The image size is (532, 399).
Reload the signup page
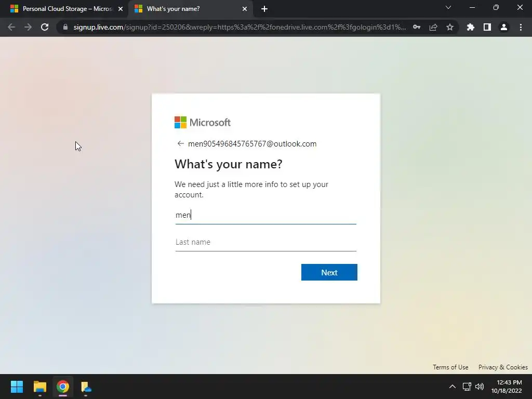pos(45,27)
